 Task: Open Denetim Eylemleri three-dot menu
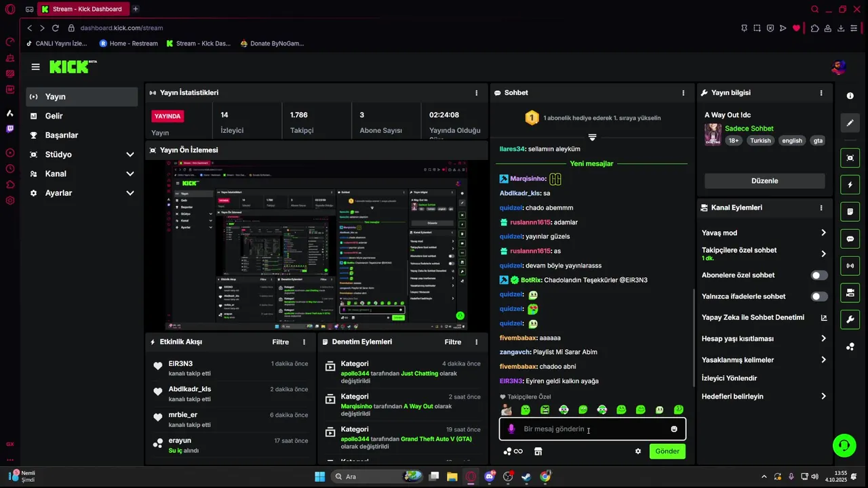476,342
